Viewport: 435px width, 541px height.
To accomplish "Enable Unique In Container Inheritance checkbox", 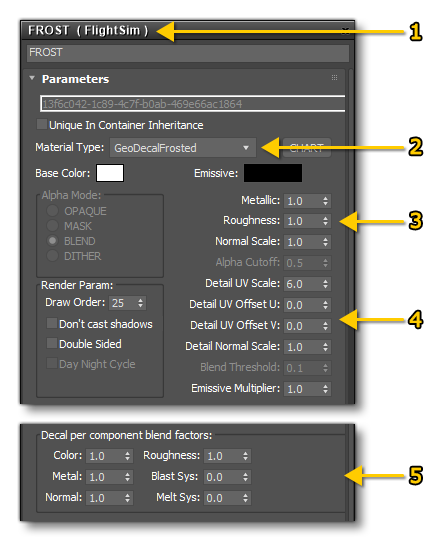I will pos(42,124).
